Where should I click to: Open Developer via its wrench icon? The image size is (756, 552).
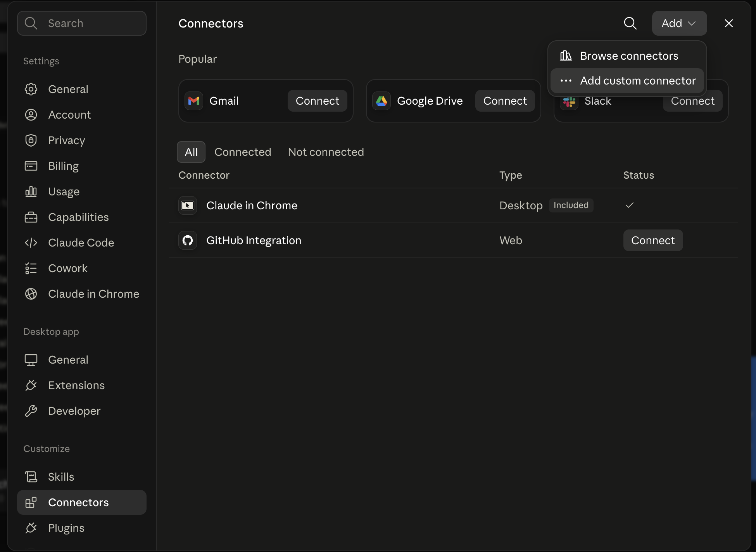[x=31, y=411]
